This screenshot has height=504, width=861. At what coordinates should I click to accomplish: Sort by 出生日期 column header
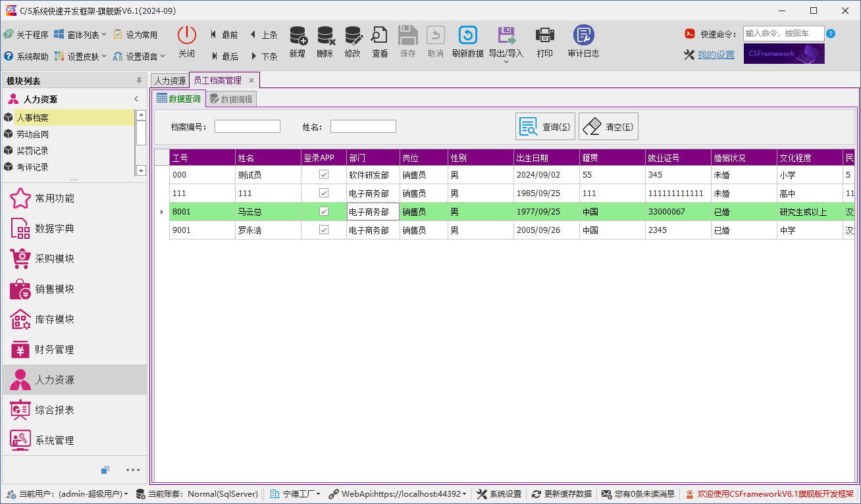tap(546, 158)
